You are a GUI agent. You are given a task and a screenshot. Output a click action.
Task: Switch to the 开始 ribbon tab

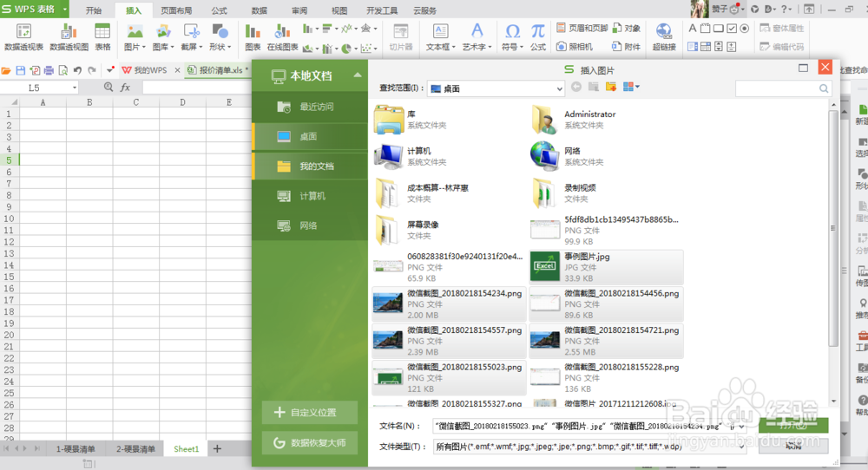94,10
